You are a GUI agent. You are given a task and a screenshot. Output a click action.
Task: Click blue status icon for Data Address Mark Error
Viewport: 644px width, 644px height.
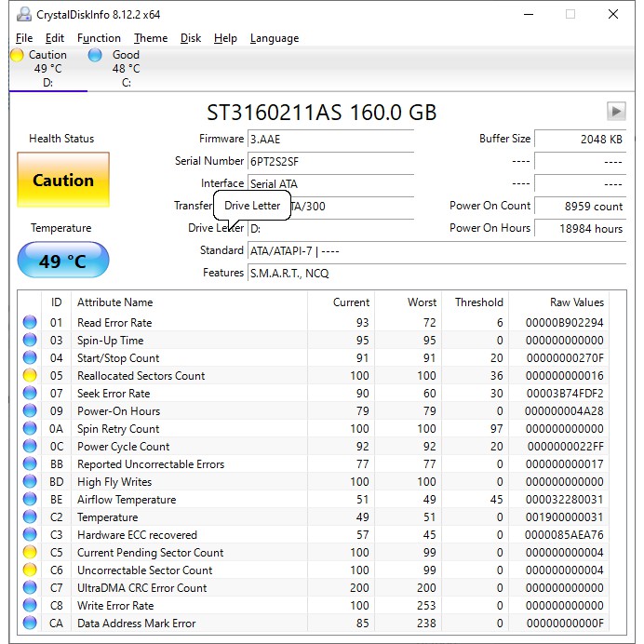31,624
